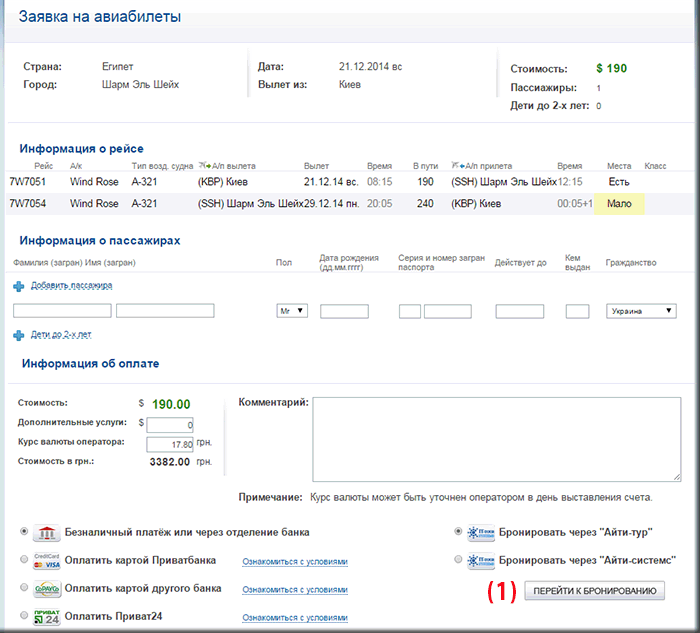Click the Курс валюты оператора field
700x633 pixels.
click(176, 444)
